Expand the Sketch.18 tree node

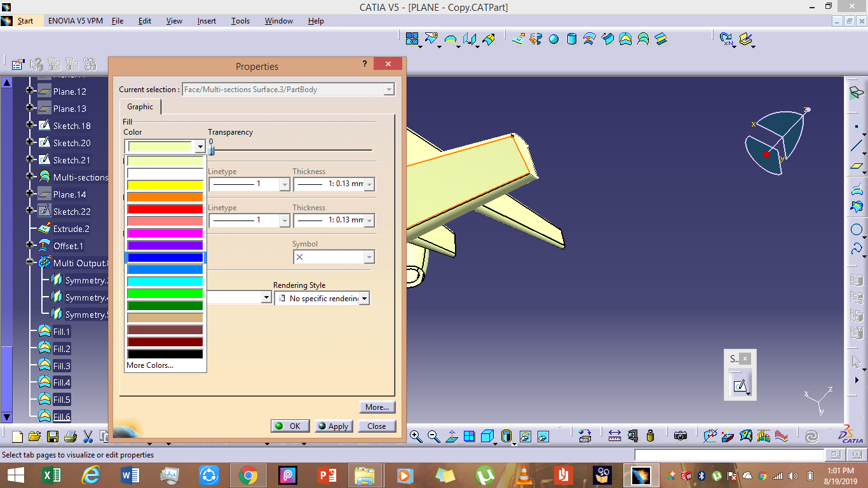pos(30,125)
